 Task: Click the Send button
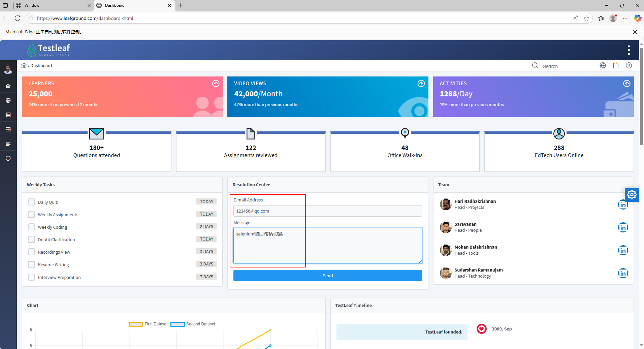tap(328, 276)
